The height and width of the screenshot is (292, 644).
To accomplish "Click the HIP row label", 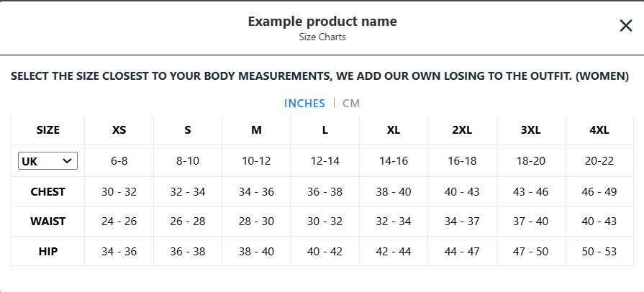I will (48, 251).
